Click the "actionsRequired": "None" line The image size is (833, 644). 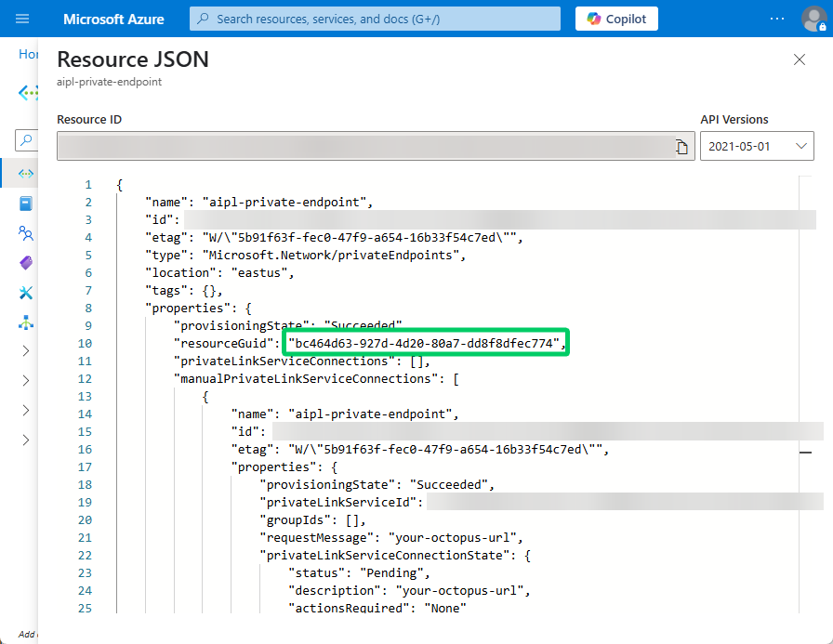click(377, 609)
